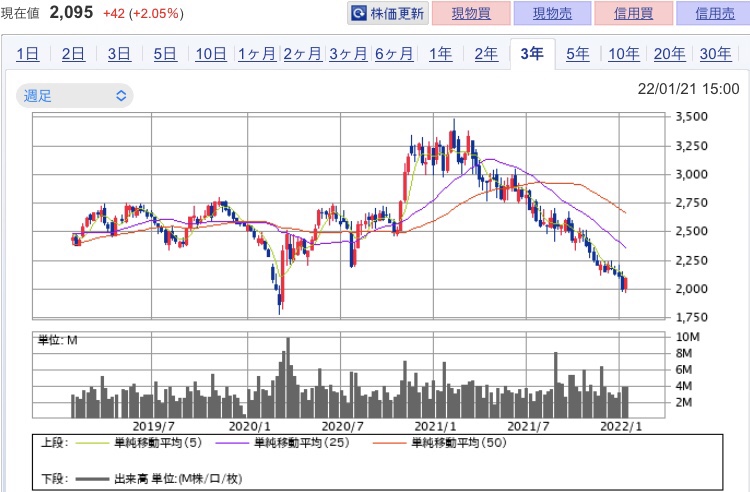Switch to the 1年 period tab
Image resolution: width=750 pixels, height=492 pixels.
tap(440, 54)
